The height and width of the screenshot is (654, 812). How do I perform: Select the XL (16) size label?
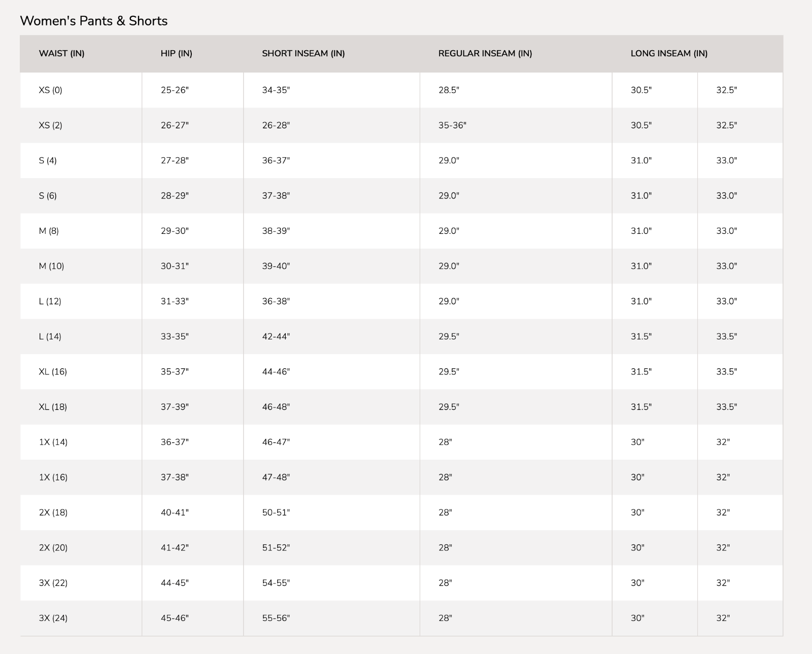(x=53, y=371)
